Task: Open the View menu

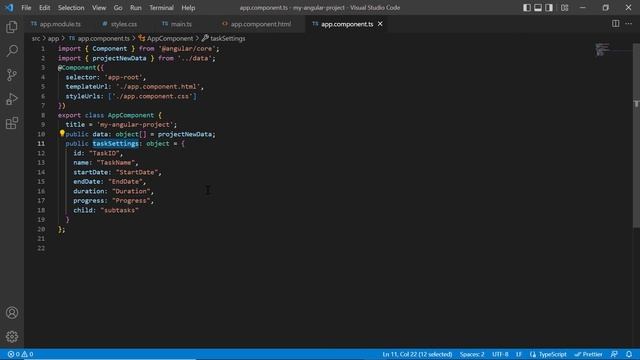Action: pyautogui.click(x=99, y=8)
